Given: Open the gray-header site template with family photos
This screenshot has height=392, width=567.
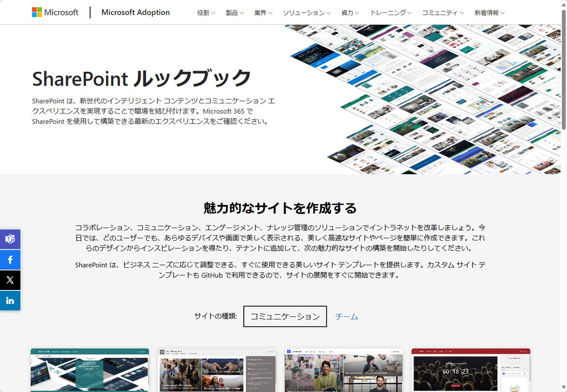Looking at the screenshot, I should pyautogui.click(x=216, y=370).
